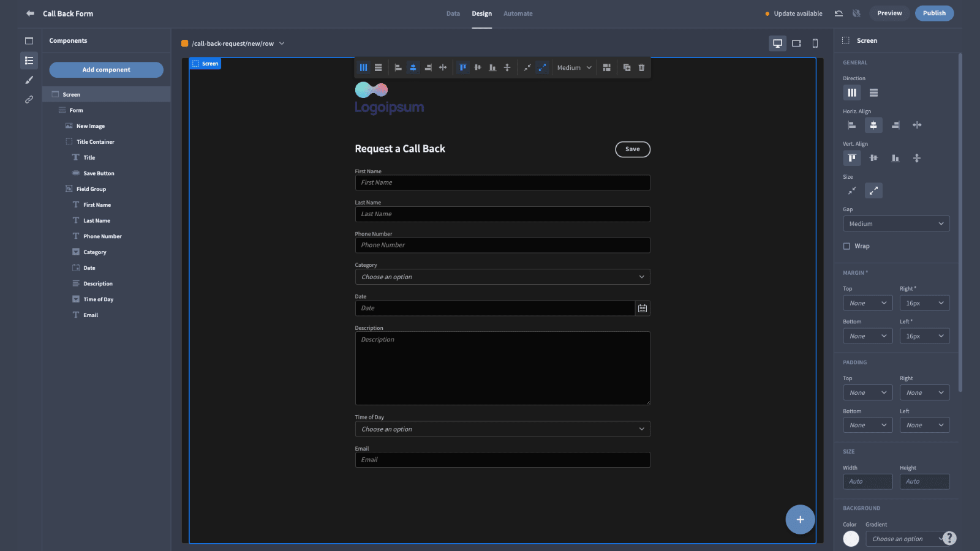The image size is (980, 551).
Task: Choose right horizontal alignment in settings panel
Action: pyautogui.click(x=895, y=125)
